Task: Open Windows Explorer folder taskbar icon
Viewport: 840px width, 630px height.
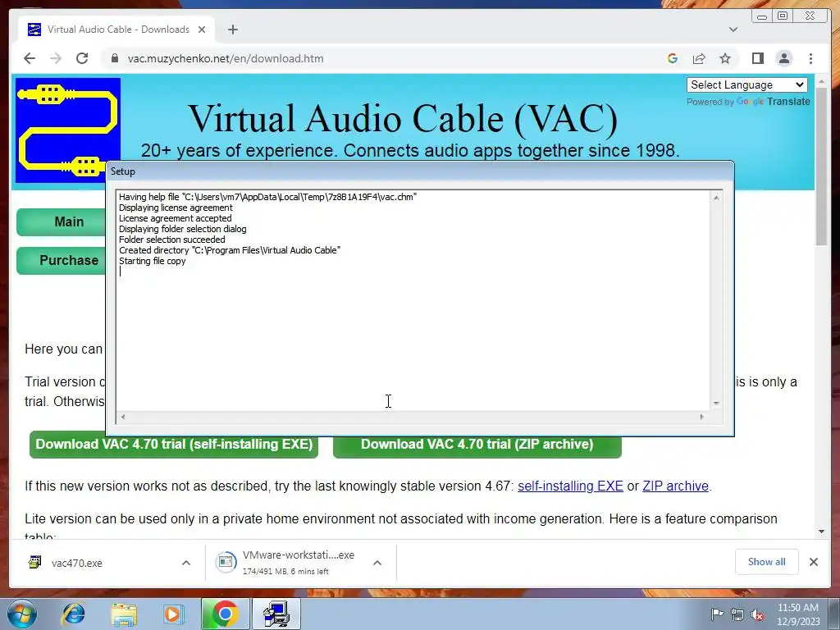Action: [124, 614]
